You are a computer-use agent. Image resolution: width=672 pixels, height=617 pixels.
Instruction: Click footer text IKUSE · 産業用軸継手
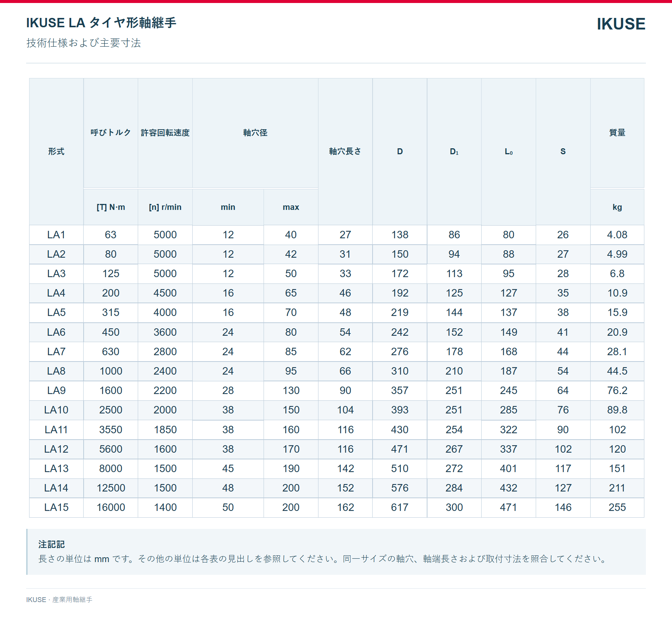tap(59, 599)
